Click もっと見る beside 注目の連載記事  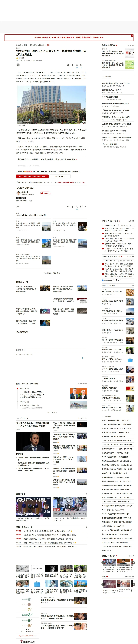pos(130,46)
